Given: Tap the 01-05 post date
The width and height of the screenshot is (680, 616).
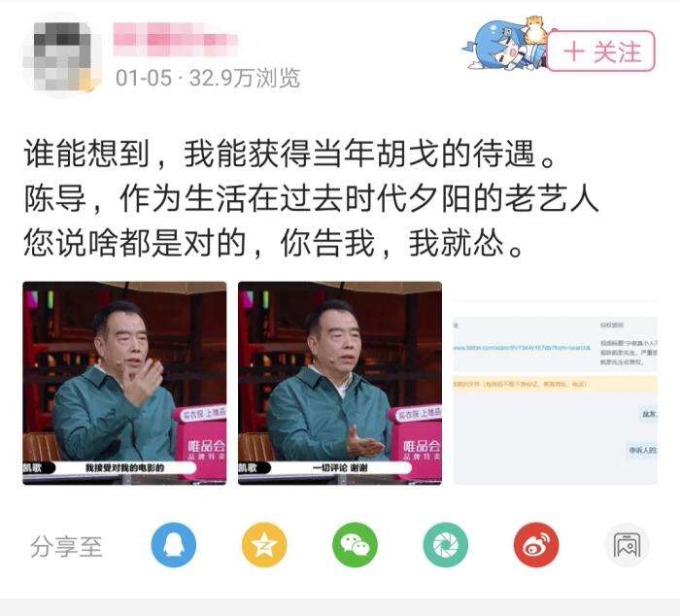Looking at the screenshot, I should pyautogui.click(x=144, y=78).
